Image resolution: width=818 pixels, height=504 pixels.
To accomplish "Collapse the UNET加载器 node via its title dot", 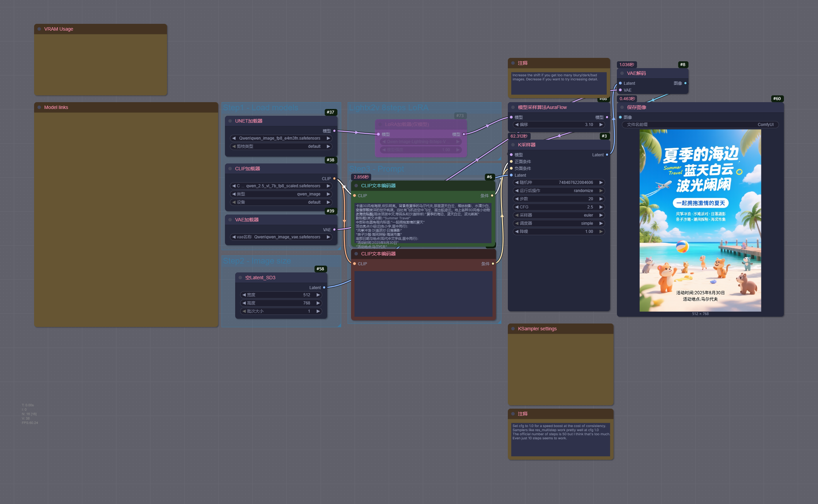I will [x=230, y=121].
